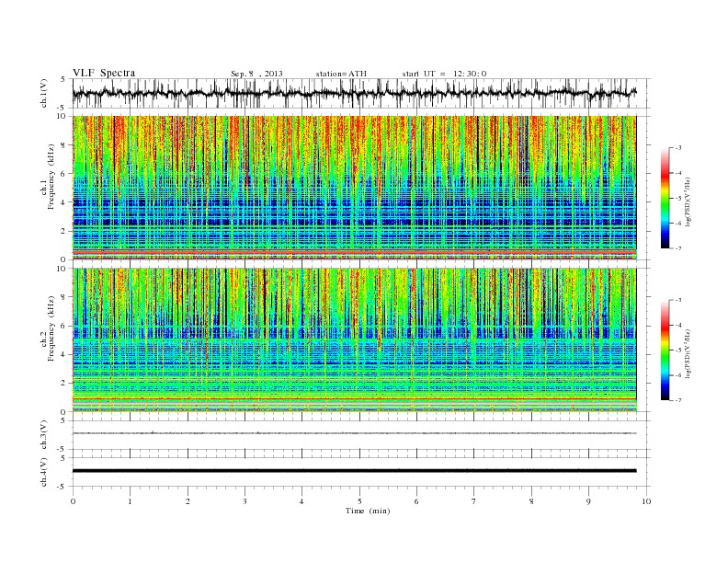Click the time axis tick label "1"

(131, 501)
